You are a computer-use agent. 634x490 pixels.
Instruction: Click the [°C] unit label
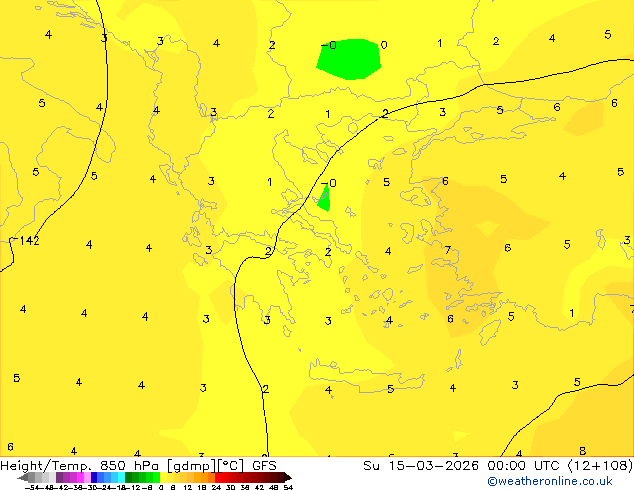coord(237,466)
